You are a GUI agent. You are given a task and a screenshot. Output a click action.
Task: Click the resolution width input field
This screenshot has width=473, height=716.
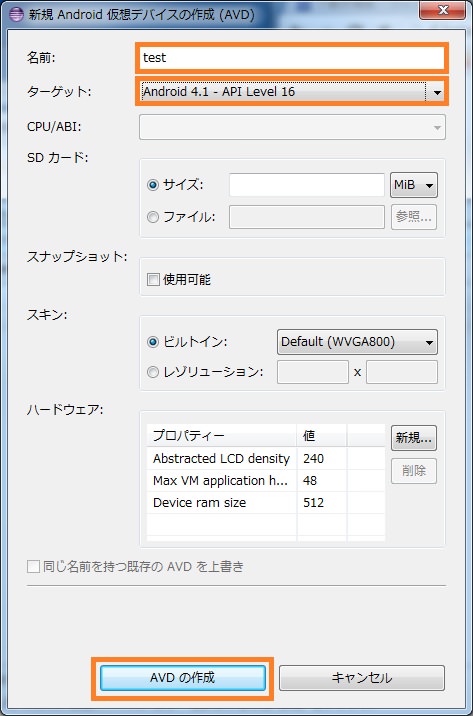pyautogui.click(x=313, y=372)
